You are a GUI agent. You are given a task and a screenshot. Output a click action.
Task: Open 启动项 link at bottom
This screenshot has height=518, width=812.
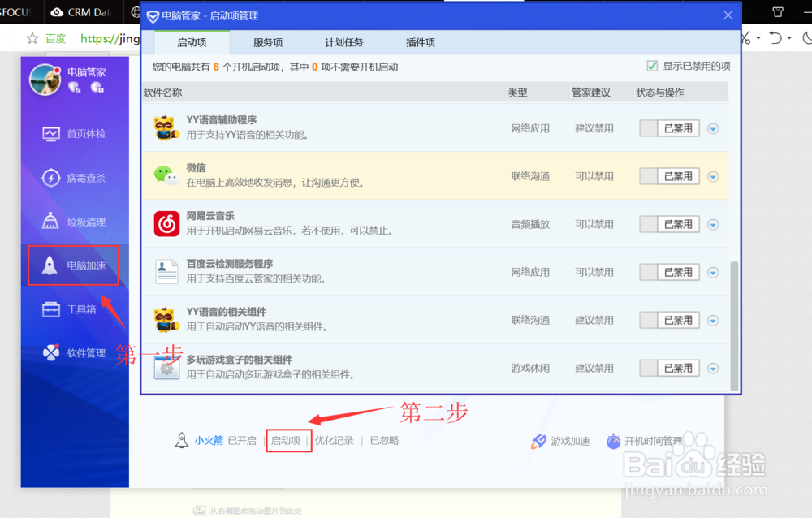click(286, 440)
